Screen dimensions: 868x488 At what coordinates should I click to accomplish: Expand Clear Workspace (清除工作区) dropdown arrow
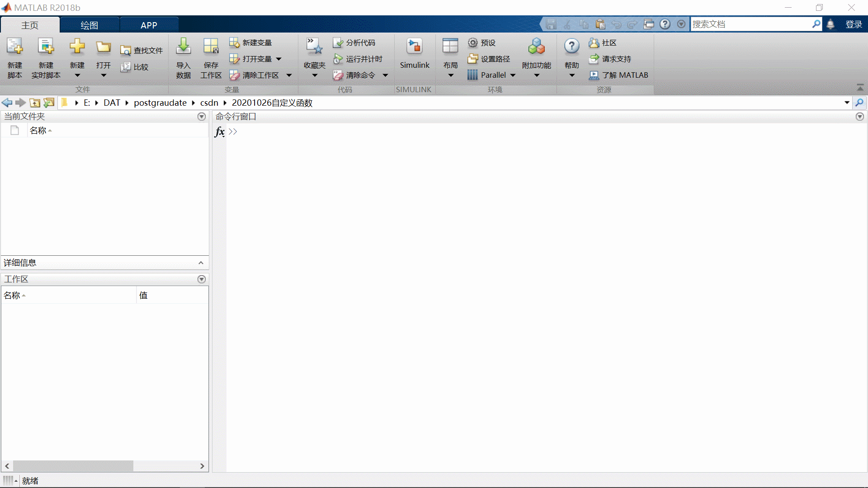(289, 75)
